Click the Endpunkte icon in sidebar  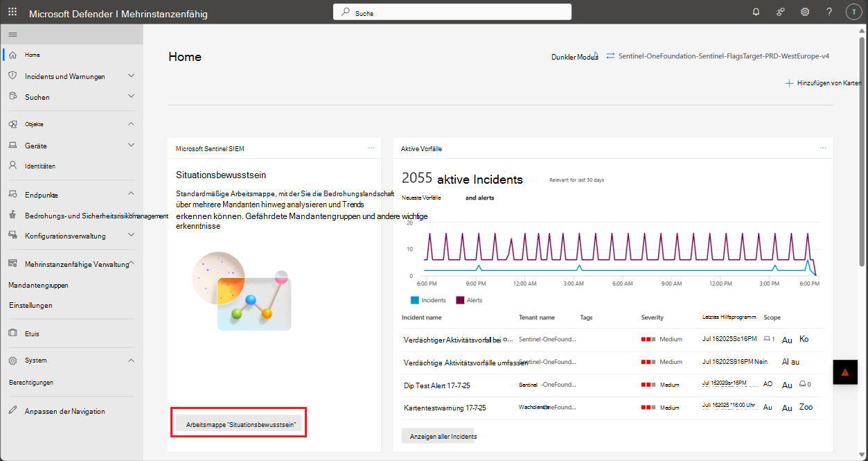tap(12, 195)
